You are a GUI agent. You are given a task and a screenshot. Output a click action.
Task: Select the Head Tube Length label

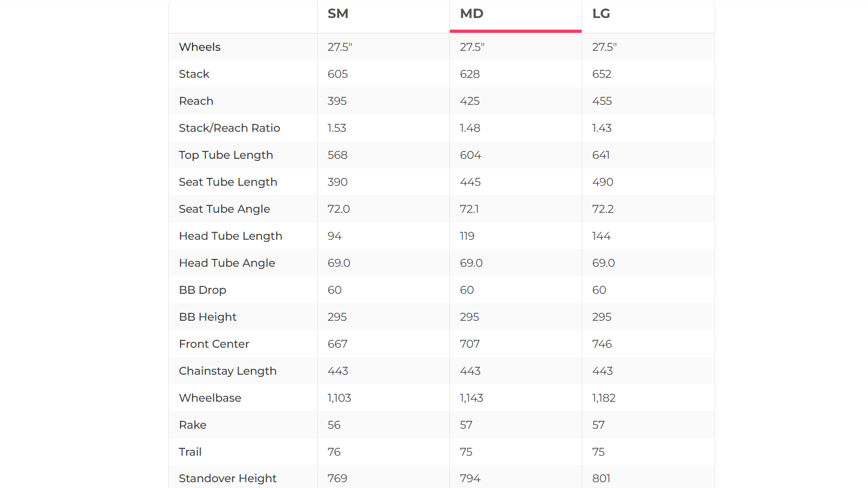click(230, 236)
